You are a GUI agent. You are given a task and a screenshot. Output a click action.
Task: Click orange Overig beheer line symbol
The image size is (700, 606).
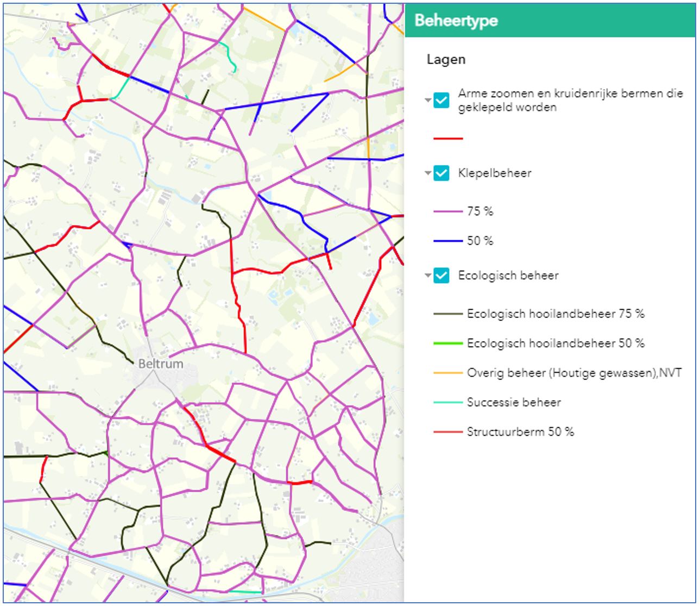pyautogui.click(x=448, y=373)
